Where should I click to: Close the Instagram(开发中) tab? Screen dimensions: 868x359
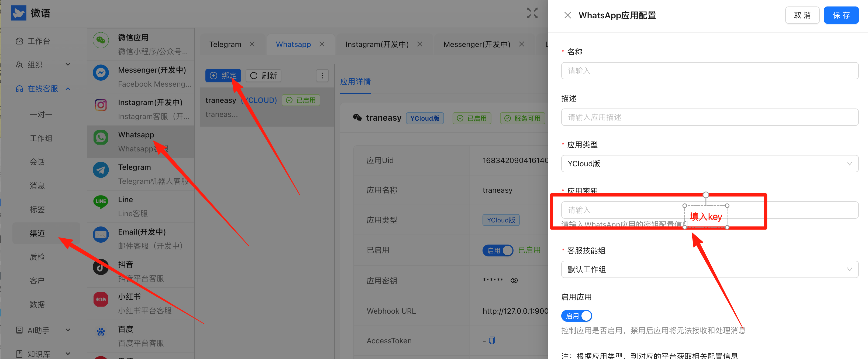click(x=419, y=44)
